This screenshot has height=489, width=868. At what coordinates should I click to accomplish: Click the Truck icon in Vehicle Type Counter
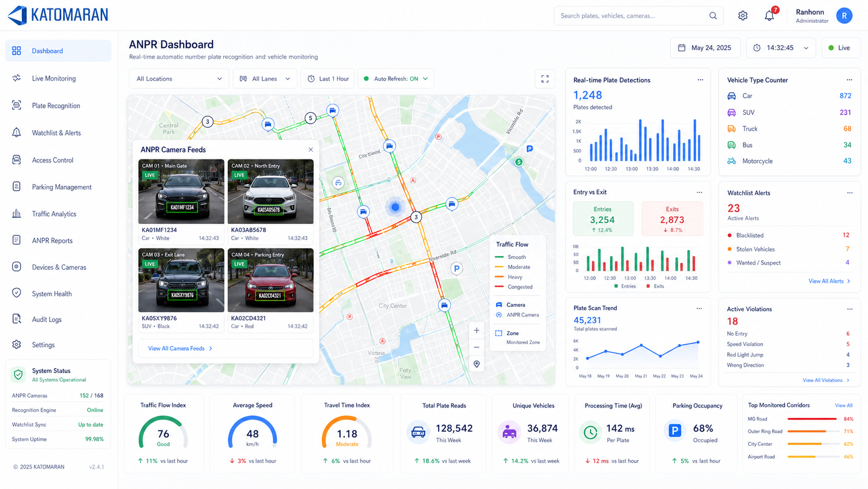pyautogui.click(x=731, y=129)
